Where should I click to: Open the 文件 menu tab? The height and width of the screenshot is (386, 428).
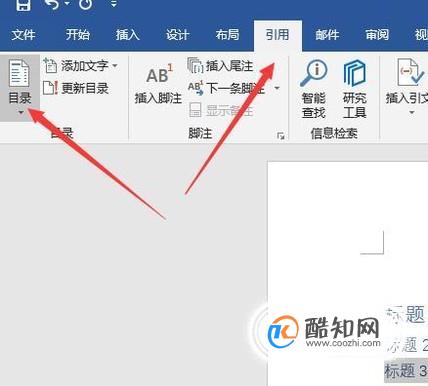pyautogui.click(x=23, y=35)
